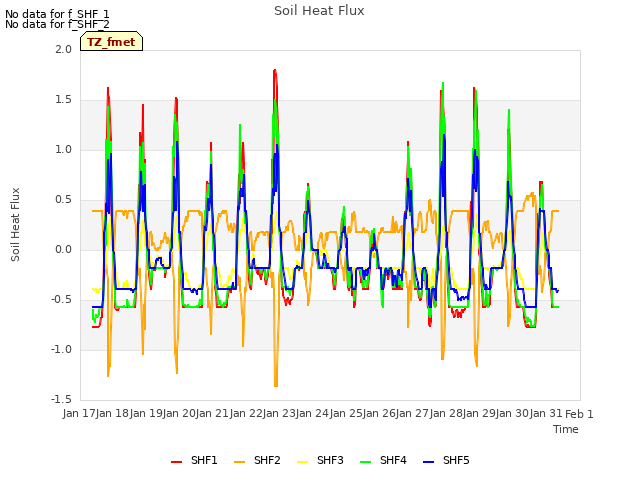Screen dimensions: 640x480
Task: Toggle the SHF1 legend label
Action: tap(204, 460)
